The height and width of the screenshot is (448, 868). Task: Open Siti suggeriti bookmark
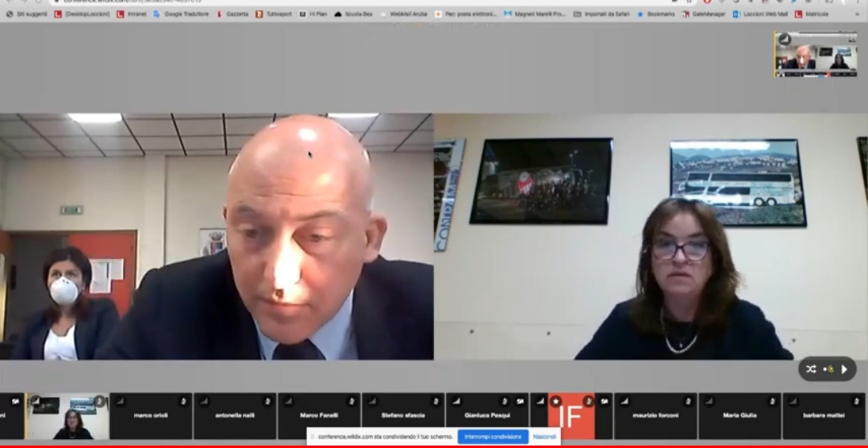point(27,14)
